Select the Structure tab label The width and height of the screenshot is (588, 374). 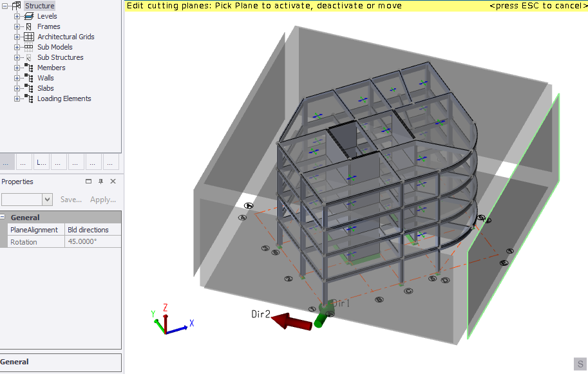(40, 5)
